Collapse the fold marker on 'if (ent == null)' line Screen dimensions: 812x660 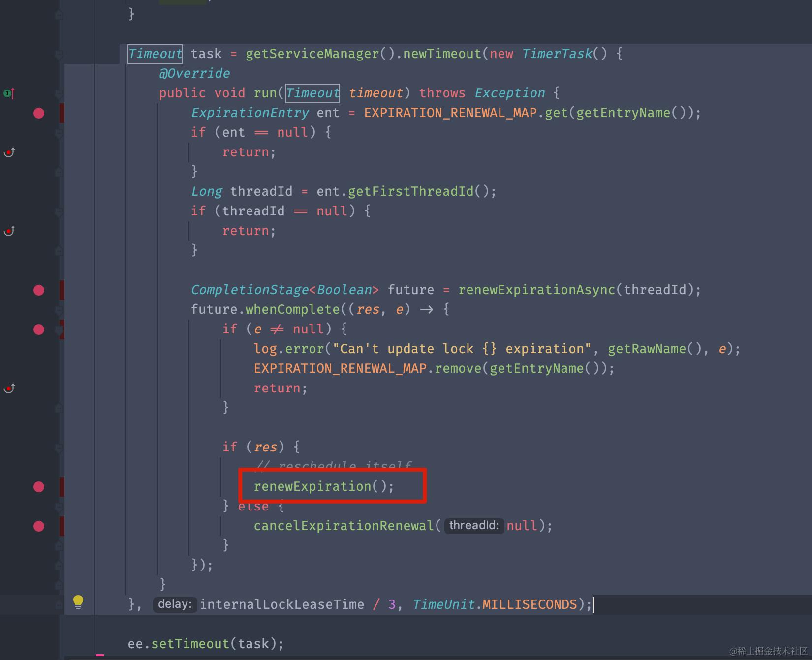point(59,133)
